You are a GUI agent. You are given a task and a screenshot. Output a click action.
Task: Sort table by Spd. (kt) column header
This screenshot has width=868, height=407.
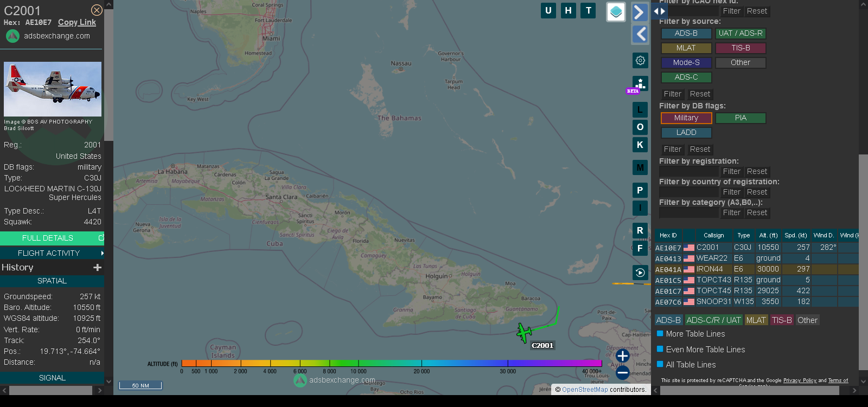tap(796, 235)
